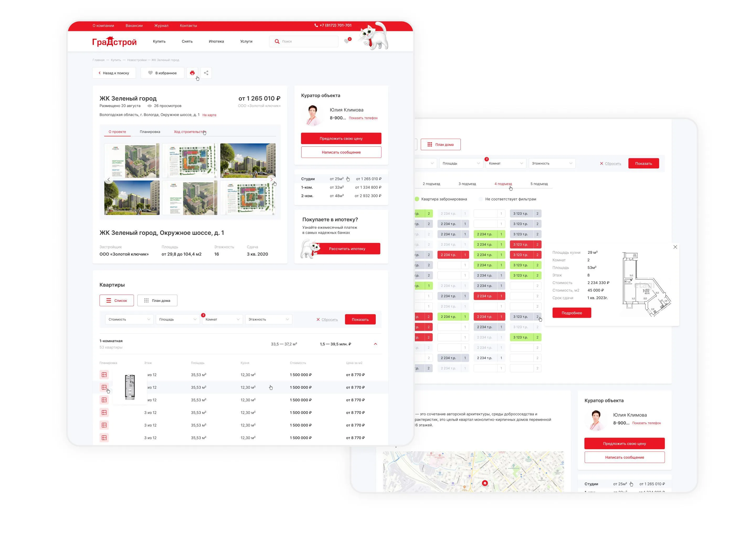Select the 5 подъезд tab

pos(539,184)
